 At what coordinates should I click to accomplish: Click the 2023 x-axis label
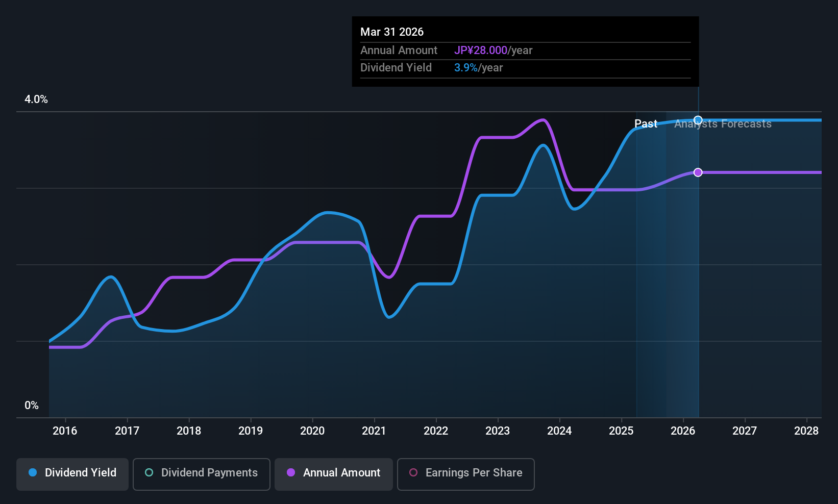498,431
